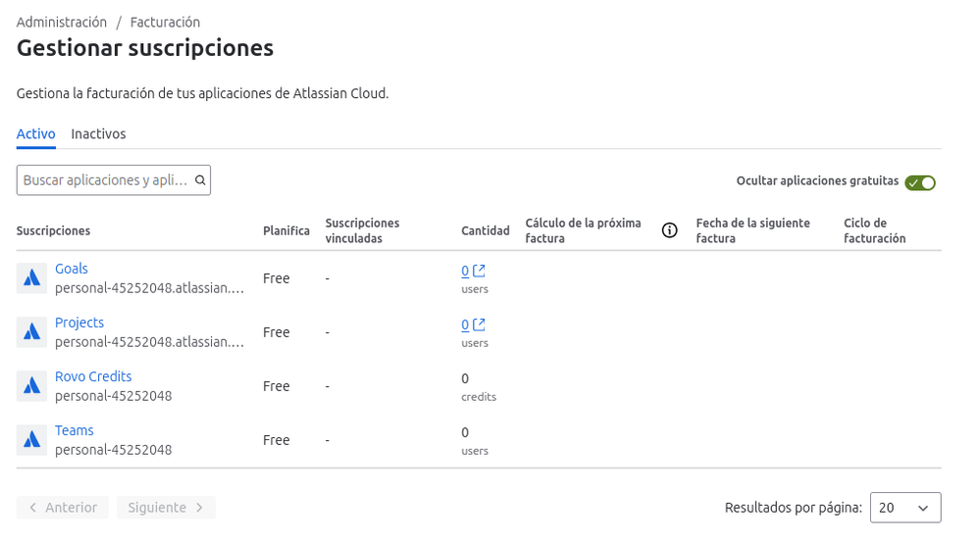980x547 pixels.
Task: Click the Projects row Atlassian logo icon
Action: 31,331
